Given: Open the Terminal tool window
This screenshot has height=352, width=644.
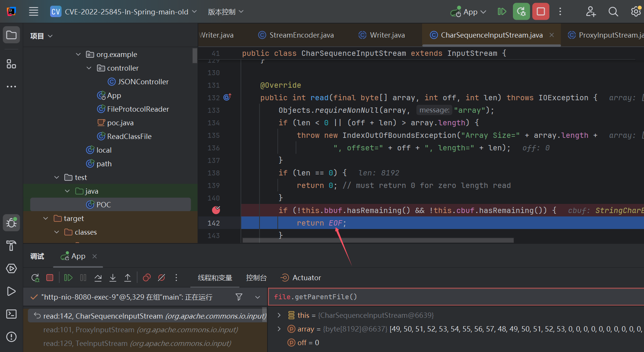Looking at the screenshot, I should 11,314.
